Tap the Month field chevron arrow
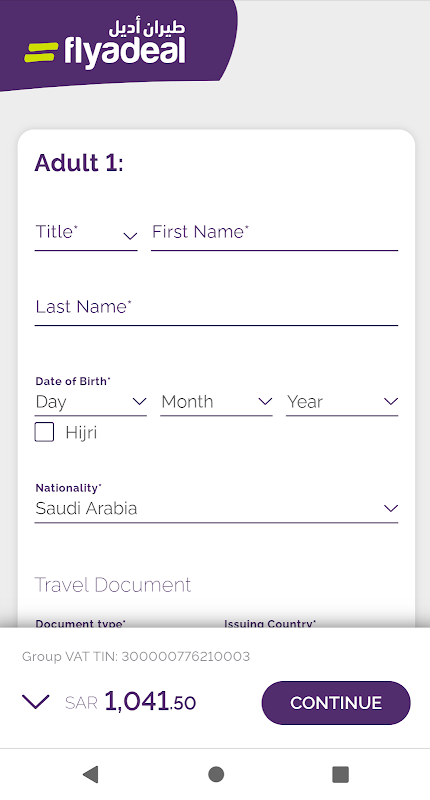 click(x=265, y=402)
